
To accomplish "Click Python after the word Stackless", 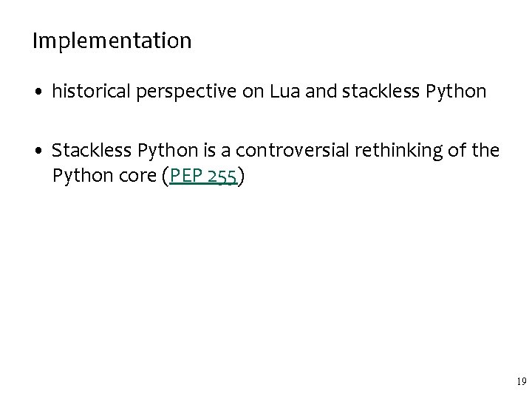I will [168, 151].
